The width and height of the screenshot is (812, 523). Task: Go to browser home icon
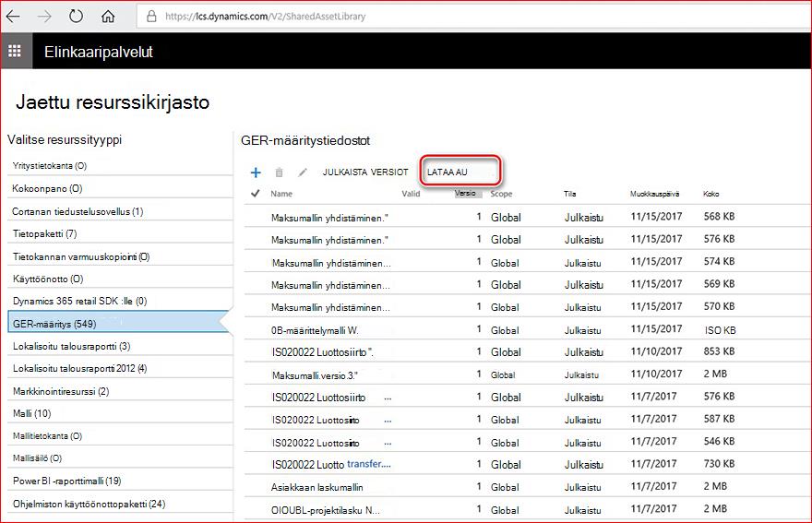point(108,16)
